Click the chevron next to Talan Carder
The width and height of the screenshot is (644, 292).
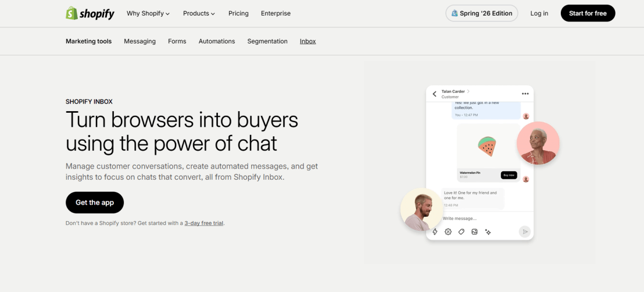tap(469, 91)
